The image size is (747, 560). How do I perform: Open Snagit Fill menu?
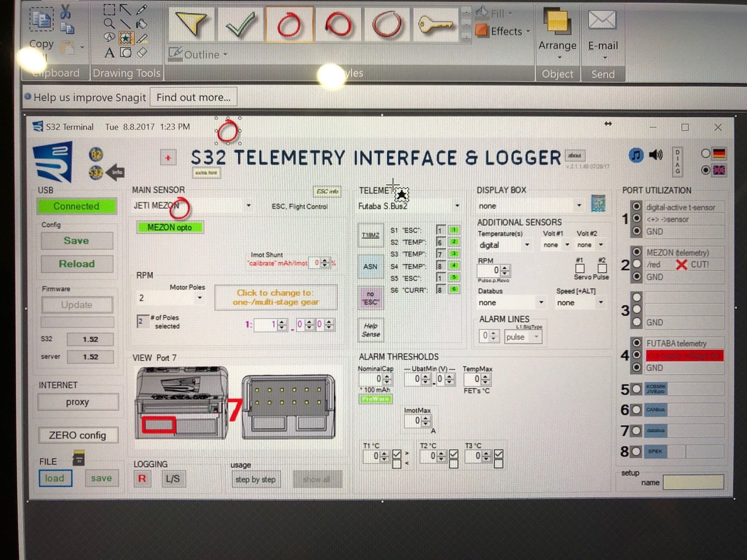pyautogui.click(x=495, y=13)
